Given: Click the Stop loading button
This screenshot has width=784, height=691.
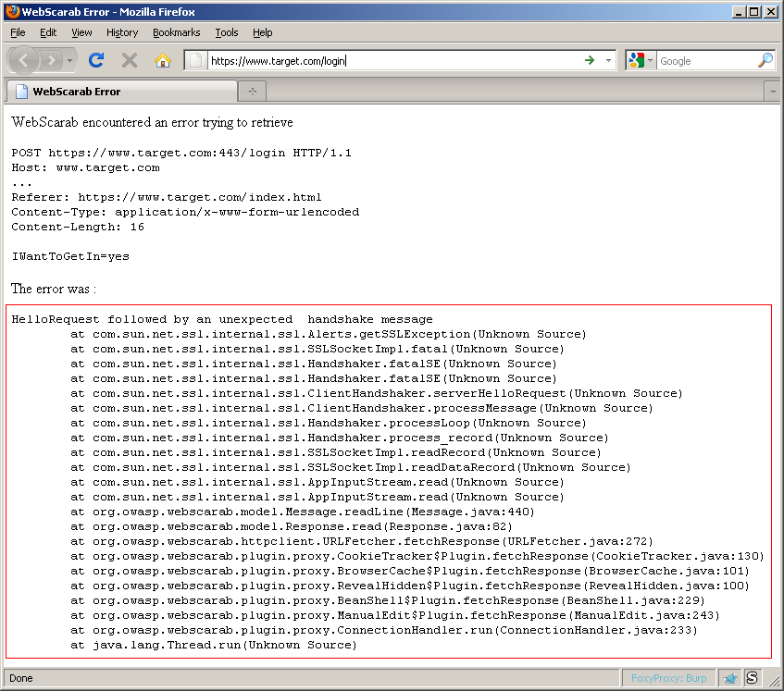Looking at the screenshot, I should pos(130,60).
